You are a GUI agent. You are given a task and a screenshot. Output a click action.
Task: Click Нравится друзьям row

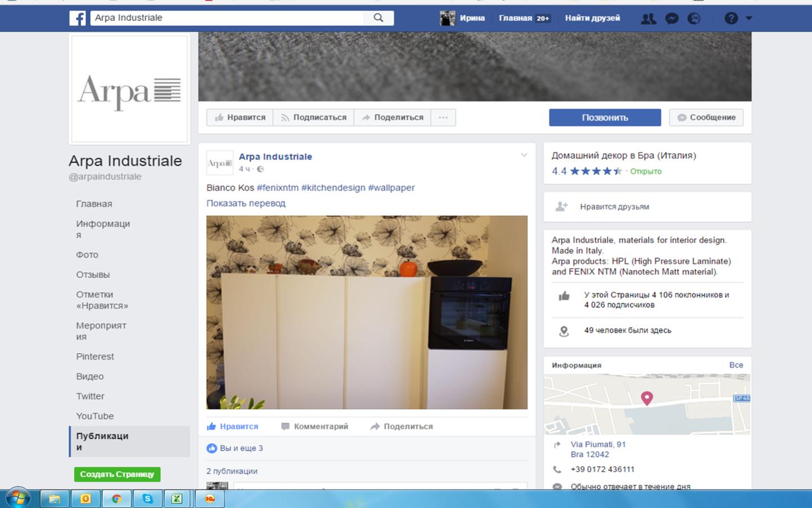pos(647,207)
